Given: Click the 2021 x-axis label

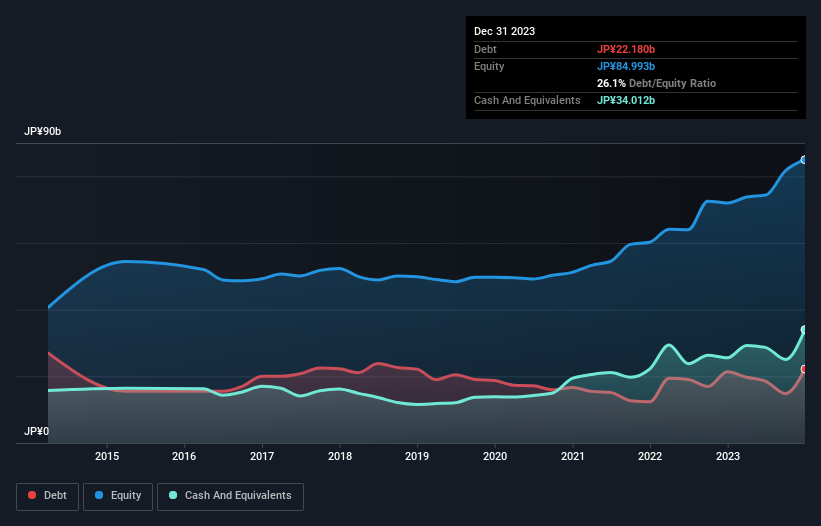Looking at the screenshot, I should coord(573,456).
